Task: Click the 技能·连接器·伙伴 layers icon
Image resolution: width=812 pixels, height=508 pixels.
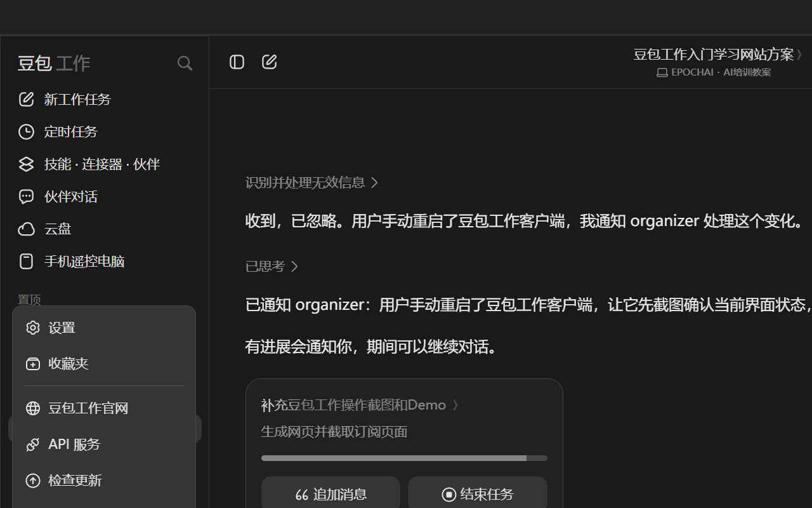Action: pyautogui.click(x=26, y=164)
